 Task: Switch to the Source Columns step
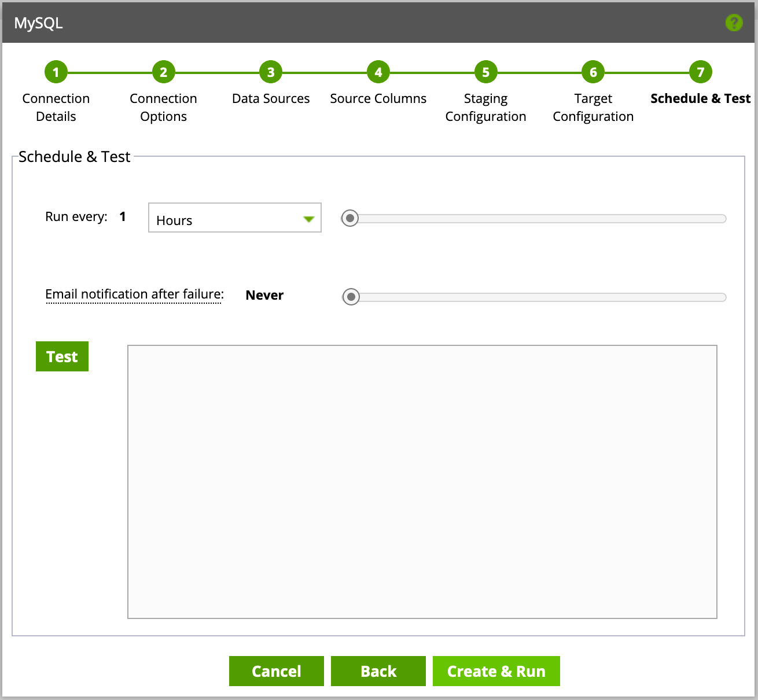[x=378, y=98]
